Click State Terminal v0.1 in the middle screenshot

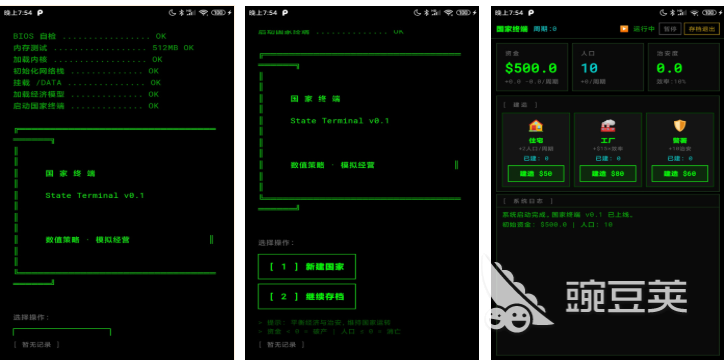(x=339, y=121)
